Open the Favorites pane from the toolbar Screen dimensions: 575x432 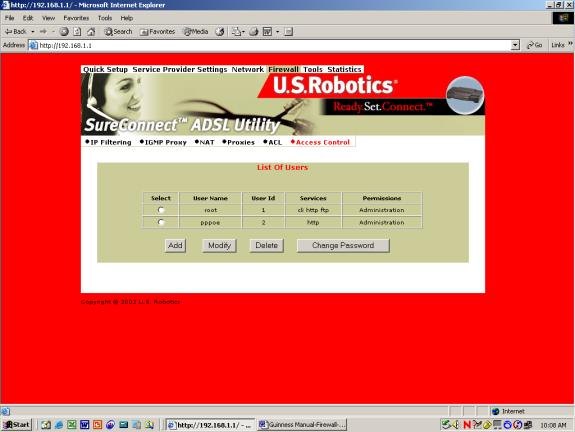point(157,32)
